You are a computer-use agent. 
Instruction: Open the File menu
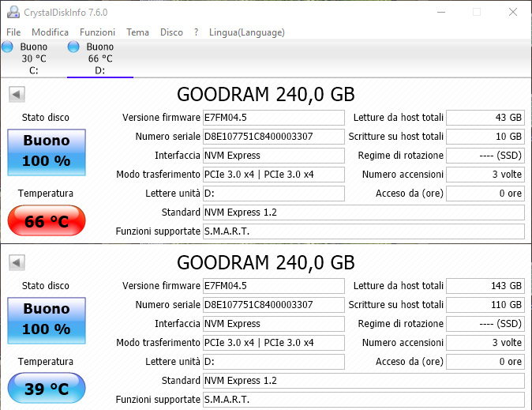coord(13,32)
